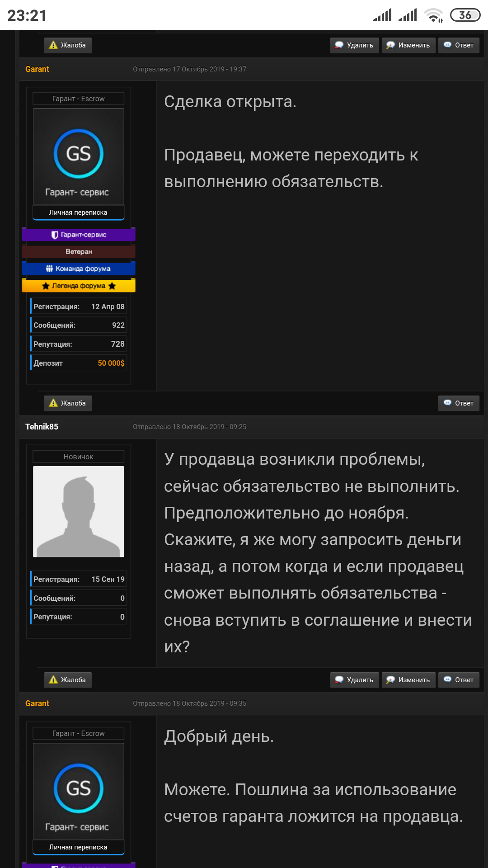Image resolution: width=488 pixels, height=868 pixels.
Task: Open the Garant username link dated 18 Октябрь
Action: 37,703
